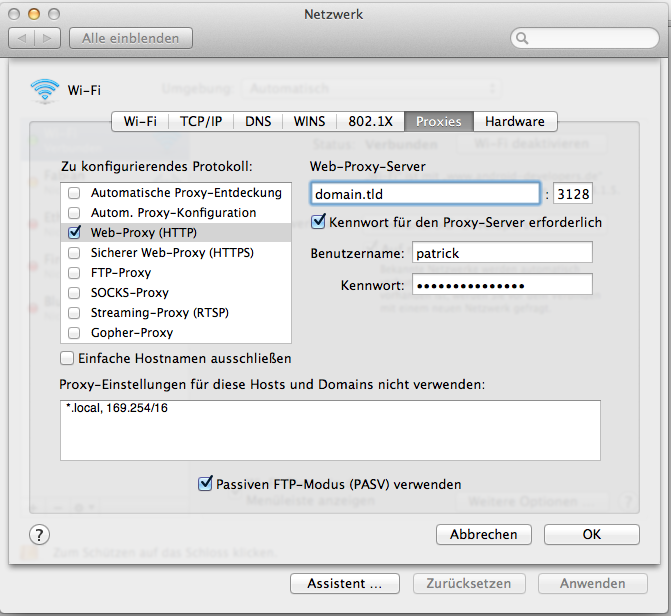The height and width of the screenshot is (616, 671).
Task: Click the bypass hosts text area
Action: point(330,431)
